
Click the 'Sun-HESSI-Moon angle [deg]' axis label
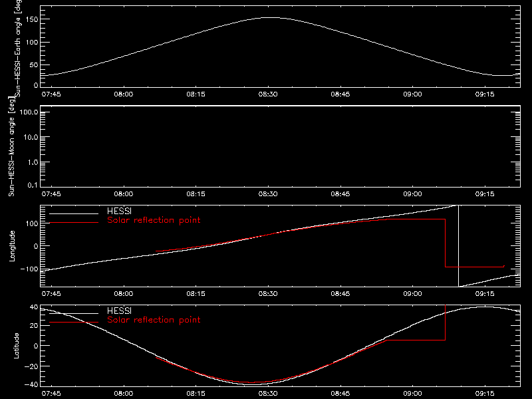coord(11,146)
